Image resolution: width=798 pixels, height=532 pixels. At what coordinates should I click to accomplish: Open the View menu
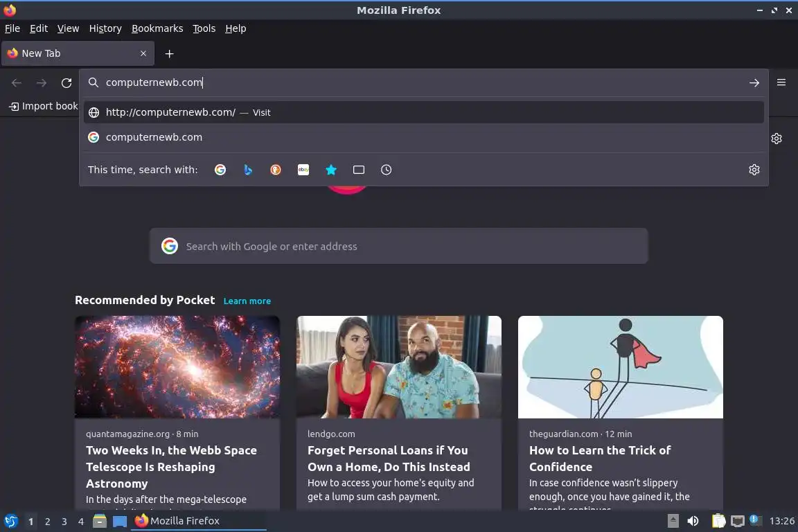point(68,28)
